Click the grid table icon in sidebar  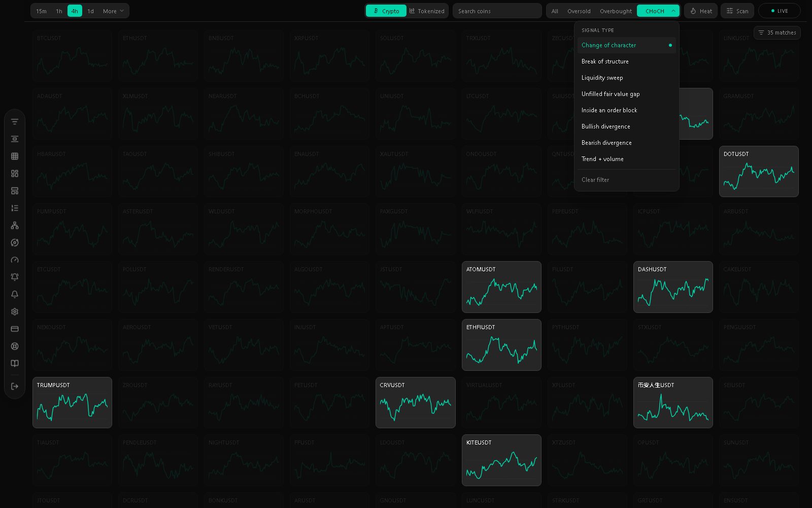(x=15, y=156)
